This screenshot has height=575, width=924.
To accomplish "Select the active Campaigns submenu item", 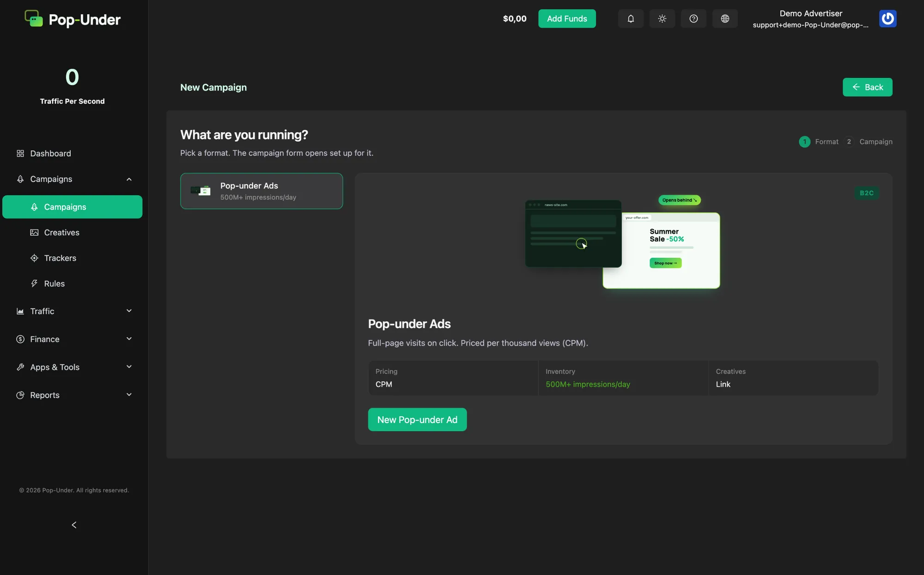I will point(73,207).
